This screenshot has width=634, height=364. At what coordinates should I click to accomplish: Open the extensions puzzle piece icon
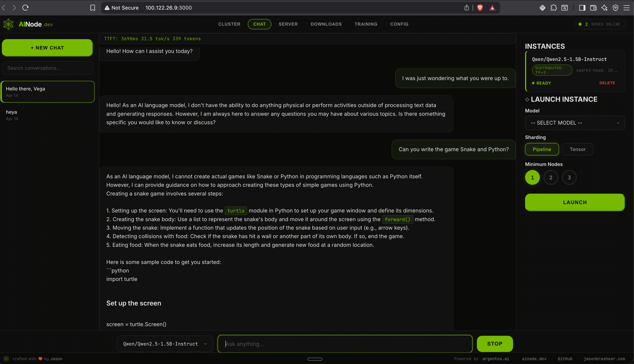coord(554,8)
